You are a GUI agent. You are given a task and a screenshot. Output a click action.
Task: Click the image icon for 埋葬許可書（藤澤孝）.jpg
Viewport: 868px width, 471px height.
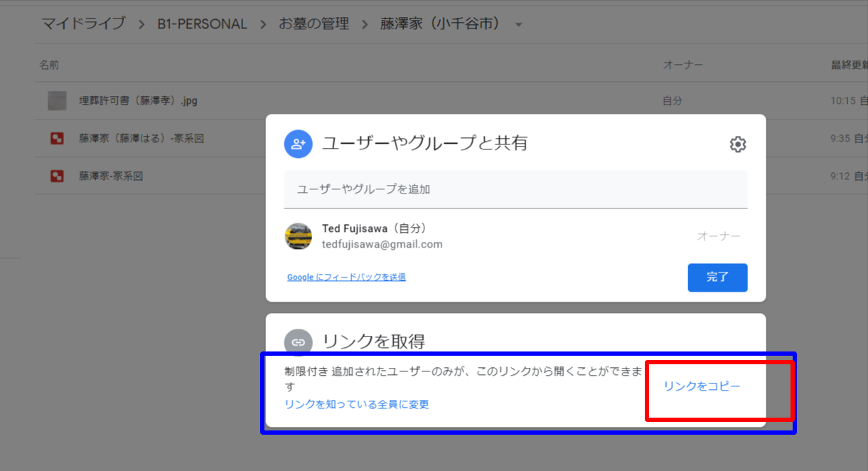click(x=56, y=100)
